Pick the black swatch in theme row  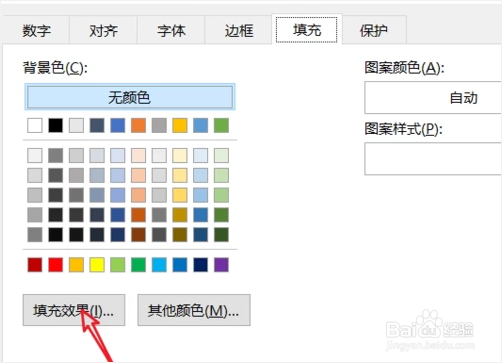[x=55, y=126]
